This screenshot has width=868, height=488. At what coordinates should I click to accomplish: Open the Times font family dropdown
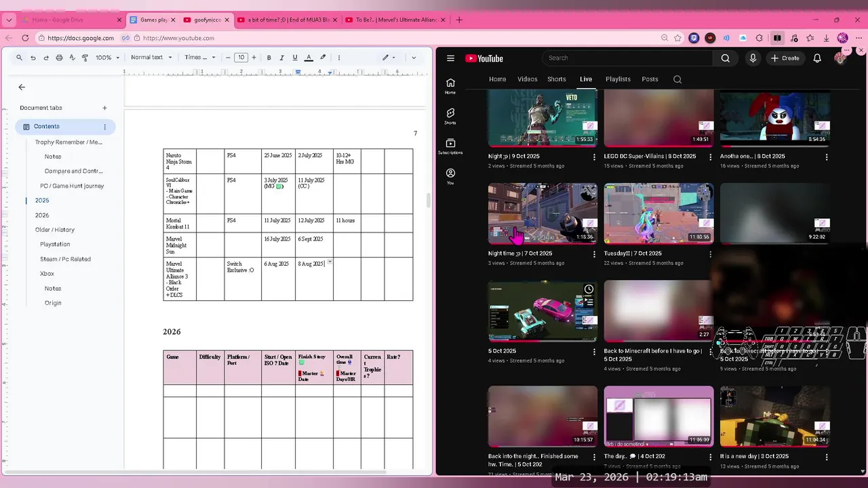[x=200, y=58]
